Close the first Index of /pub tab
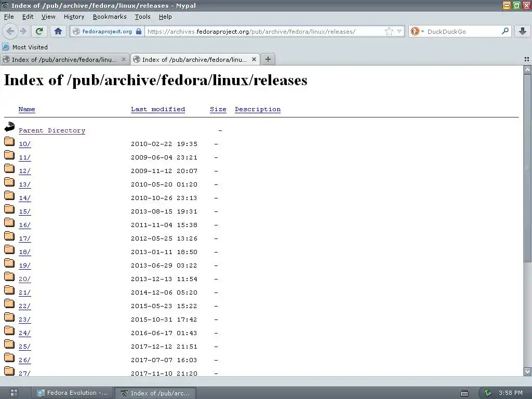 click(x=124, y=59)
